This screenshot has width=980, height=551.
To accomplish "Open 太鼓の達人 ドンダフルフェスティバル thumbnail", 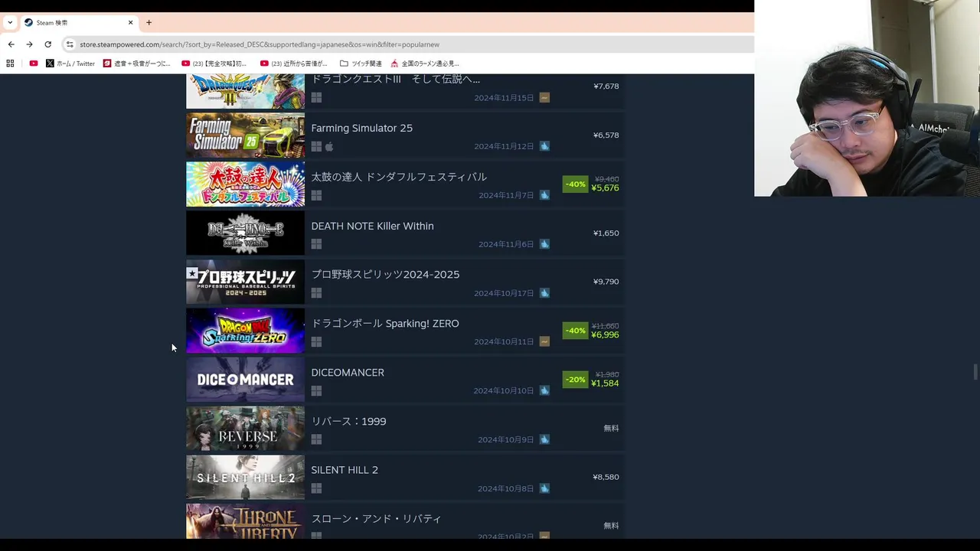I will [245, 184].
